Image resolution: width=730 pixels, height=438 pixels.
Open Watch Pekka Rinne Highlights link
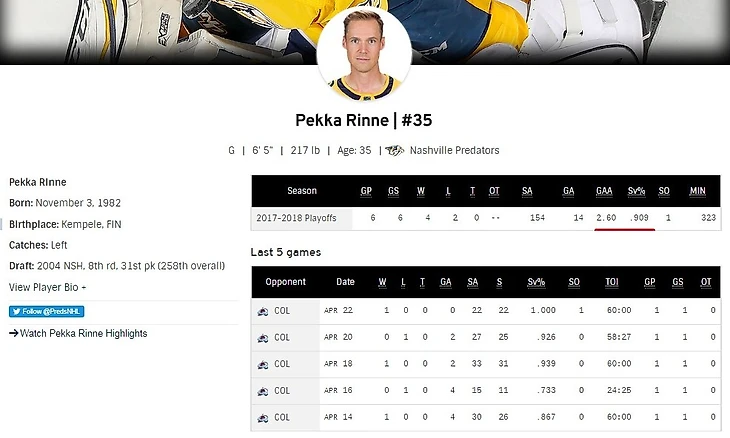78,333
